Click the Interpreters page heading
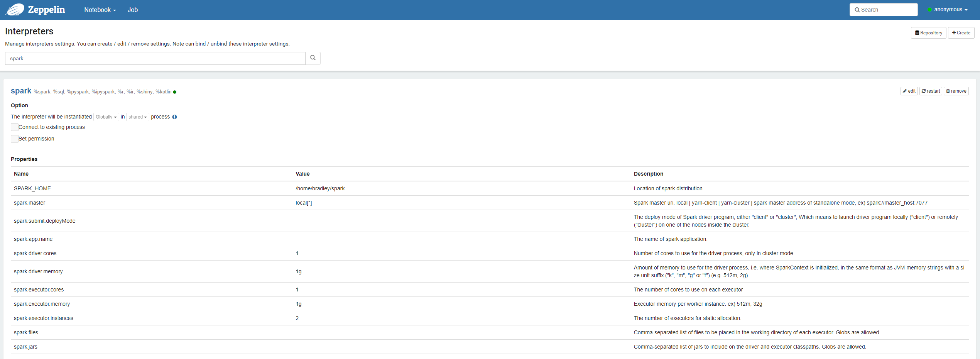Screen dimensions: 980x359 click(x=29, y=31)
